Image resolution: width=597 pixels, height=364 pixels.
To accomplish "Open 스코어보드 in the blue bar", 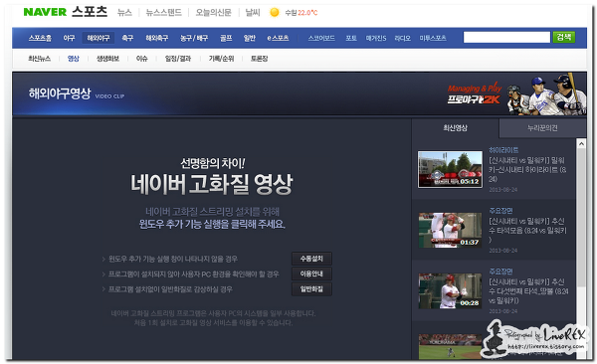I will pyautogui.click(x=321, y=38).
